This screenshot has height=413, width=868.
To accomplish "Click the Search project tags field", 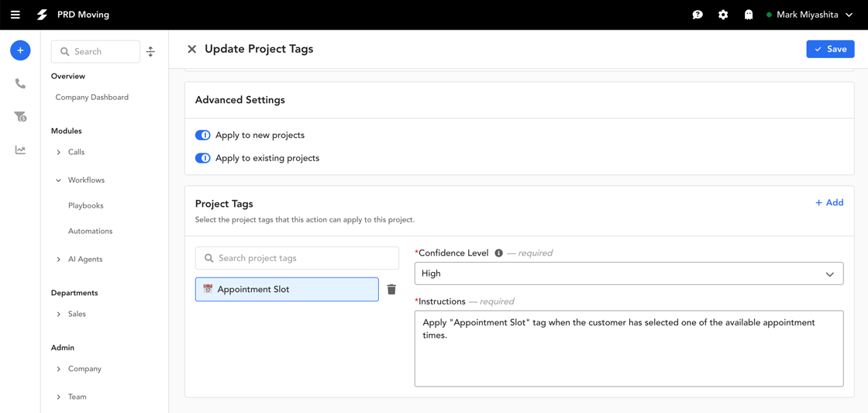I will click(x=298, y=258).
